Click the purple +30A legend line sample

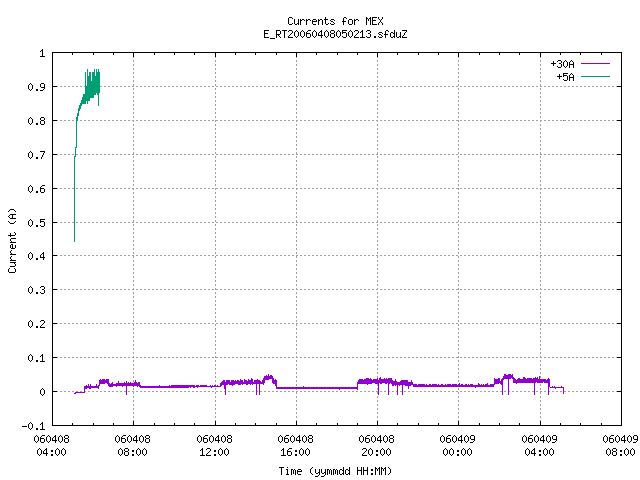[595, 64]
